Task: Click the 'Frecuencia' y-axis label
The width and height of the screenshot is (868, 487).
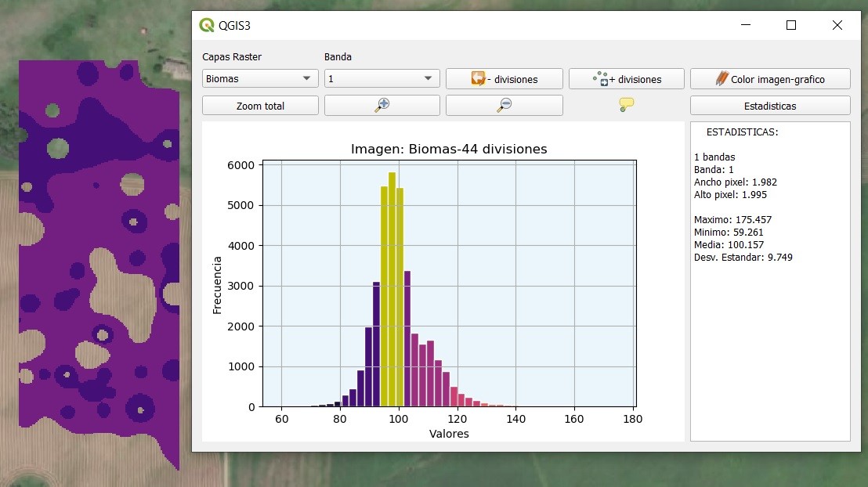Action: 217,286
